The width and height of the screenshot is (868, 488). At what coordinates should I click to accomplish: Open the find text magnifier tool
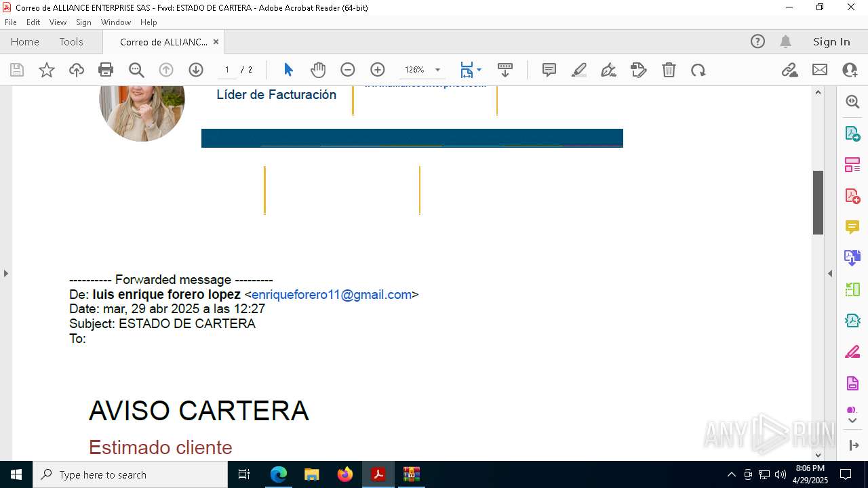[136, 70]
